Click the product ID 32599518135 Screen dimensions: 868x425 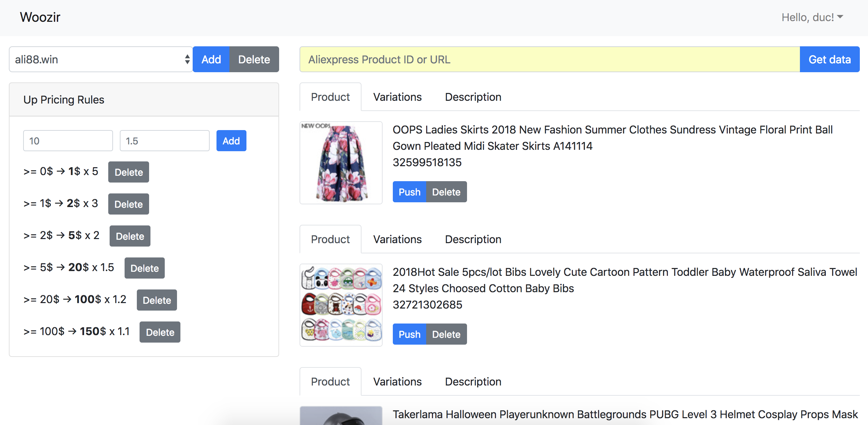(427, 162)
